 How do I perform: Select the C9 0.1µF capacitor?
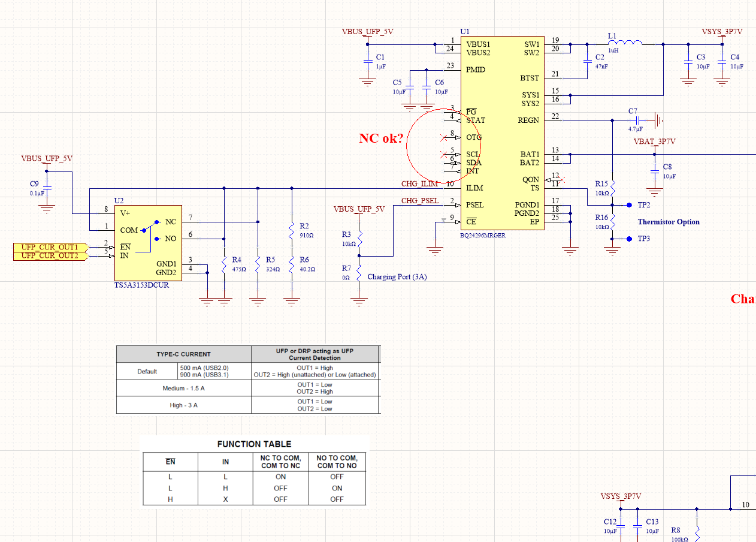tap(47, 188)
